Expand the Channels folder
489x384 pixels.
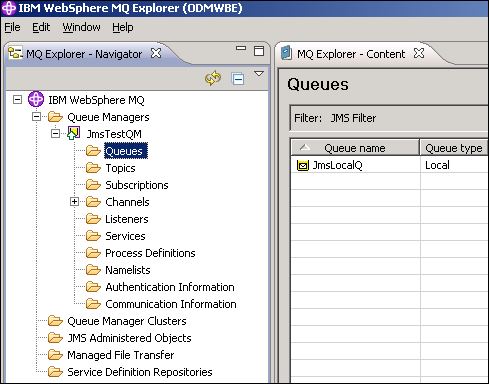74,201
